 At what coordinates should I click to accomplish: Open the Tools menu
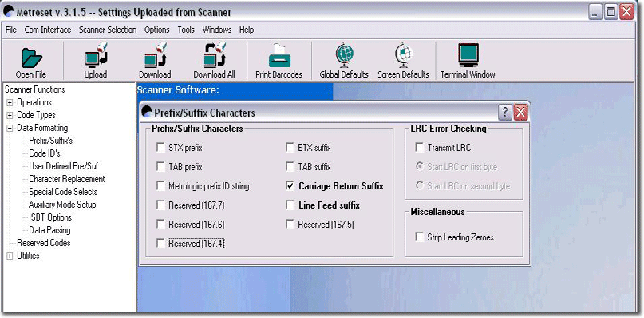[186, 30]
